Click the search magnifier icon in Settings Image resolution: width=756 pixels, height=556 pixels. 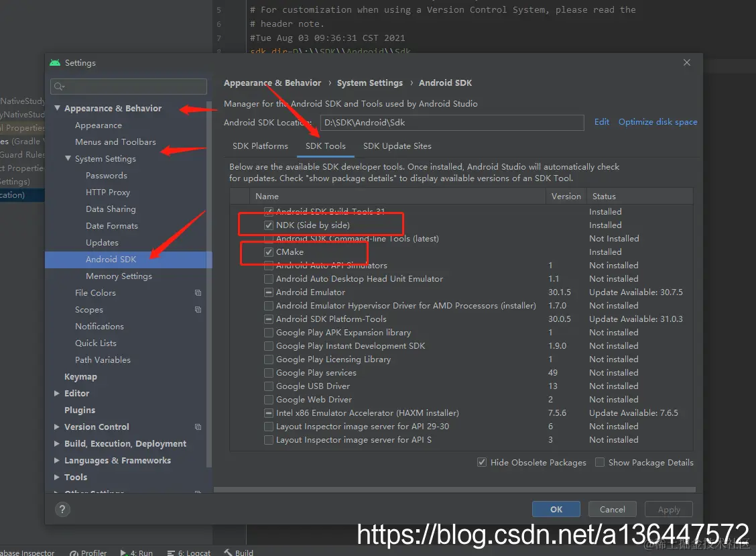(x=59, y=87)
